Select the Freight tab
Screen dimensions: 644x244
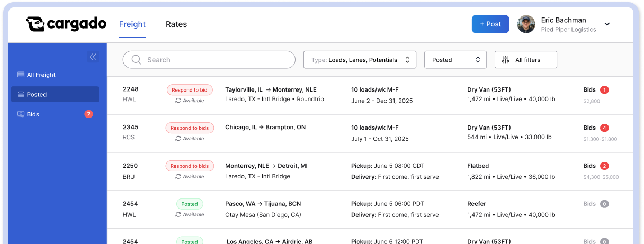coord(132,24)
